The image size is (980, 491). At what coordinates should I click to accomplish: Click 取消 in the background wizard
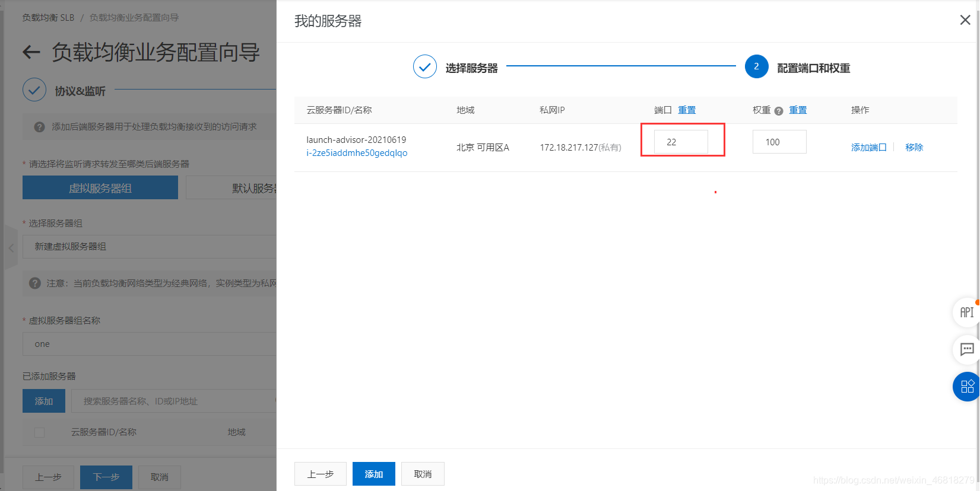tap(159, 477)
